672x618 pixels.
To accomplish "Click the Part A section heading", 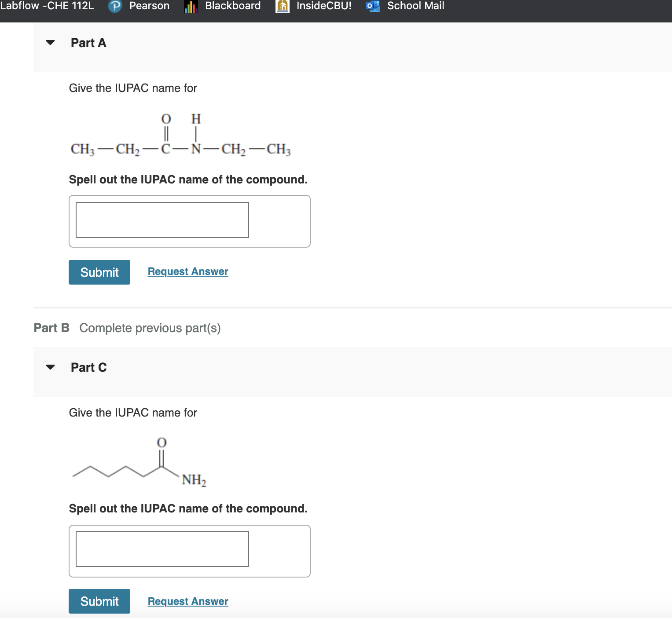I will coord(88,43).
